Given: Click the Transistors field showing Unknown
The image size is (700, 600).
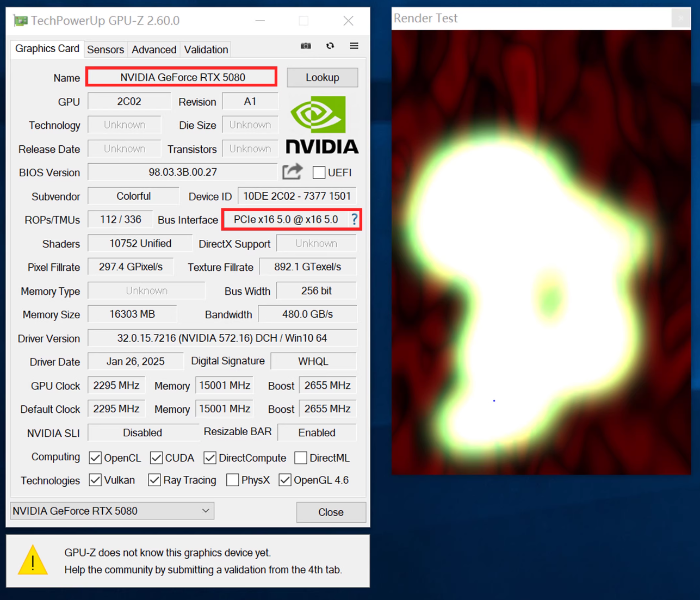Looking at the screenshot, I should [250, 149].
